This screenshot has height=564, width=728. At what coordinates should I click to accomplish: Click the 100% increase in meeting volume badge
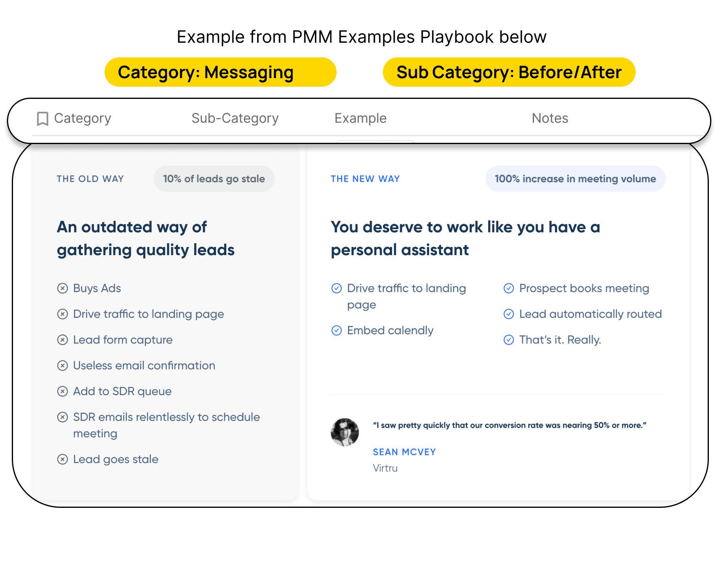point(575,179)
